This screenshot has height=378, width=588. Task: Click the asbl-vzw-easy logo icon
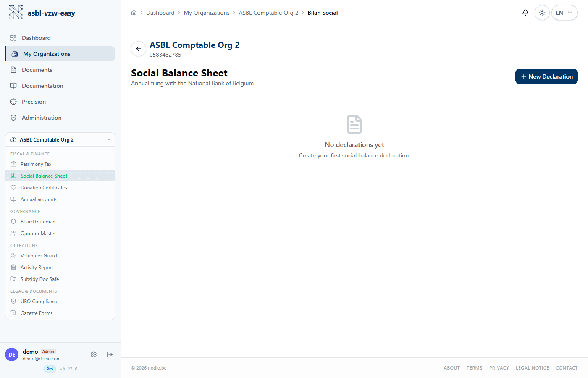pyautogui.click(x=16, y=12)
